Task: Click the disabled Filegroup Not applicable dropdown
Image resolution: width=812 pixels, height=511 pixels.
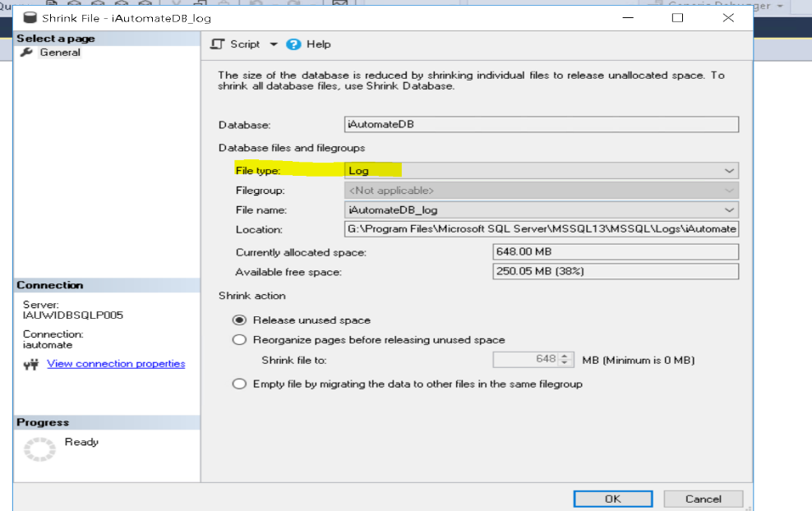Action: [541, 191]
